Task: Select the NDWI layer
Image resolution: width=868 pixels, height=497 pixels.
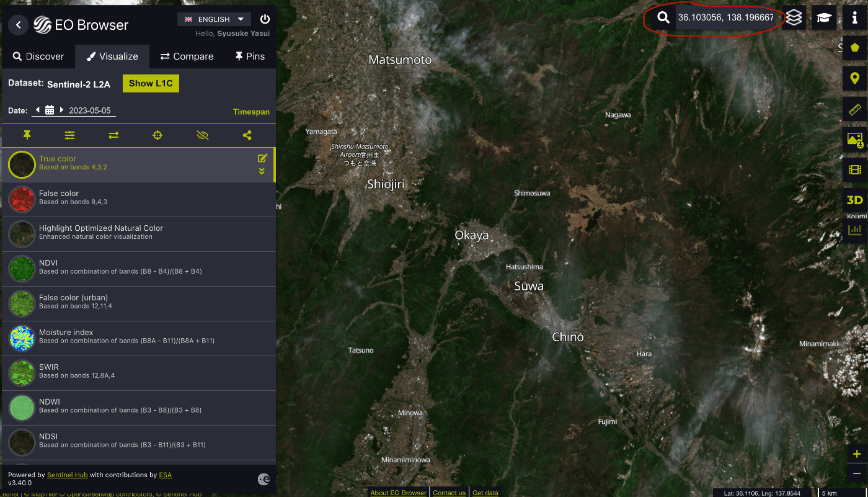Action: click(138, 408)
